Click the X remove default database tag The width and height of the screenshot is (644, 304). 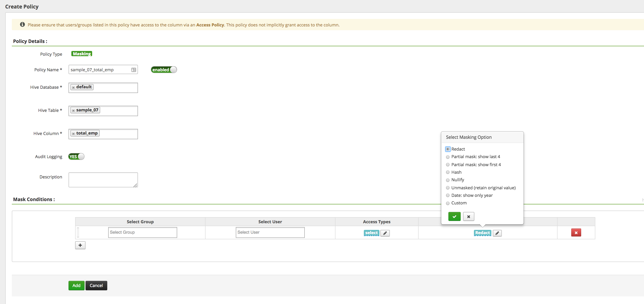pyautogui.click(x=73, y=87)
